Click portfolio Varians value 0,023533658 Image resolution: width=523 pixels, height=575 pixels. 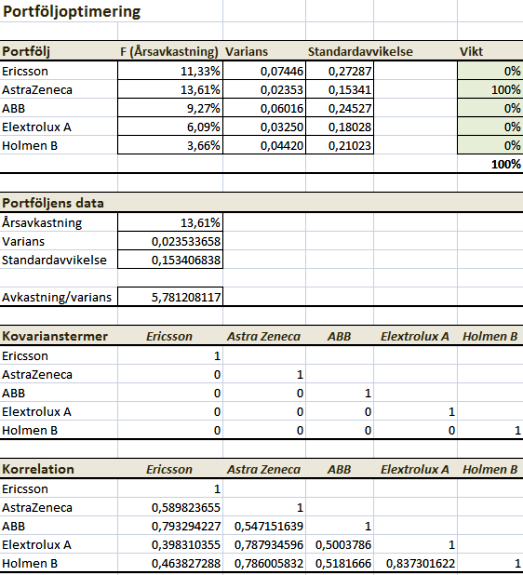pyautogui.click(x=170, y=241)
